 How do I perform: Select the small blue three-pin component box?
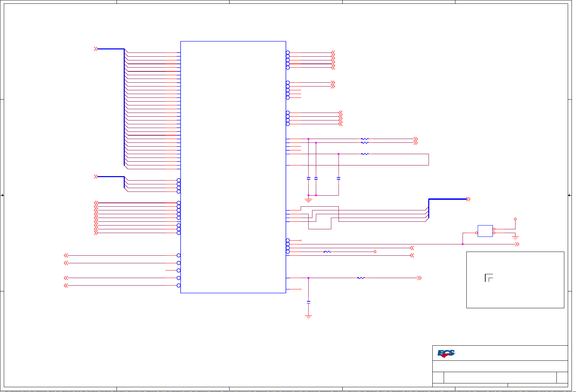point(485,231)
